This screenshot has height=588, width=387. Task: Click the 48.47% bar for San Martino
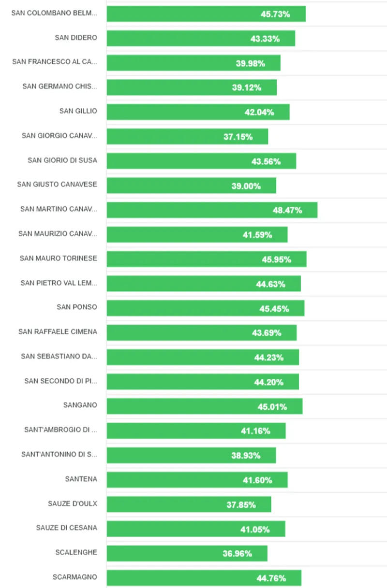pos(212,210)
